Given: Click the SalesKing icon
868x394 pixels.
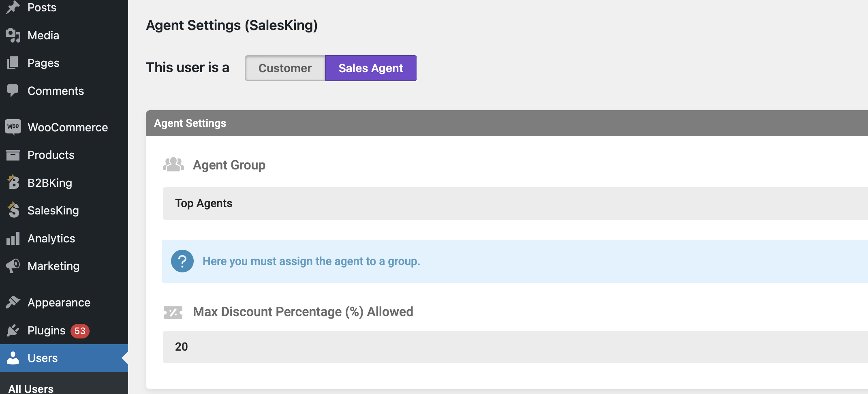Looking at the screenshot, I should tap(13, 210).
